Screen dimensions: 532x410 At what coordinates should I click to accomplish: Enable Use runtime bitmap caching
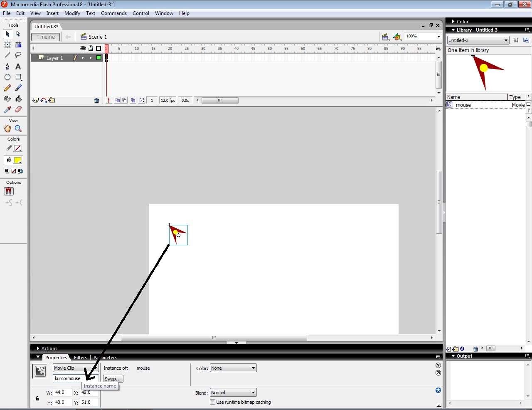click(212, 402)
